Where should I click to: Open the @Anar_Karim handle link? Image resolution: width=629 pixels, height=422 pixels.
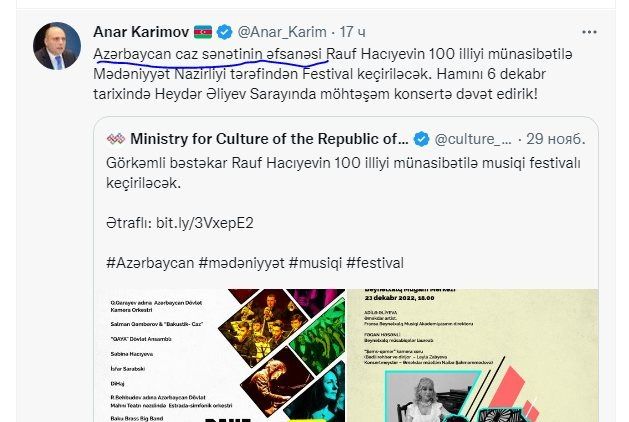point(282,32)
